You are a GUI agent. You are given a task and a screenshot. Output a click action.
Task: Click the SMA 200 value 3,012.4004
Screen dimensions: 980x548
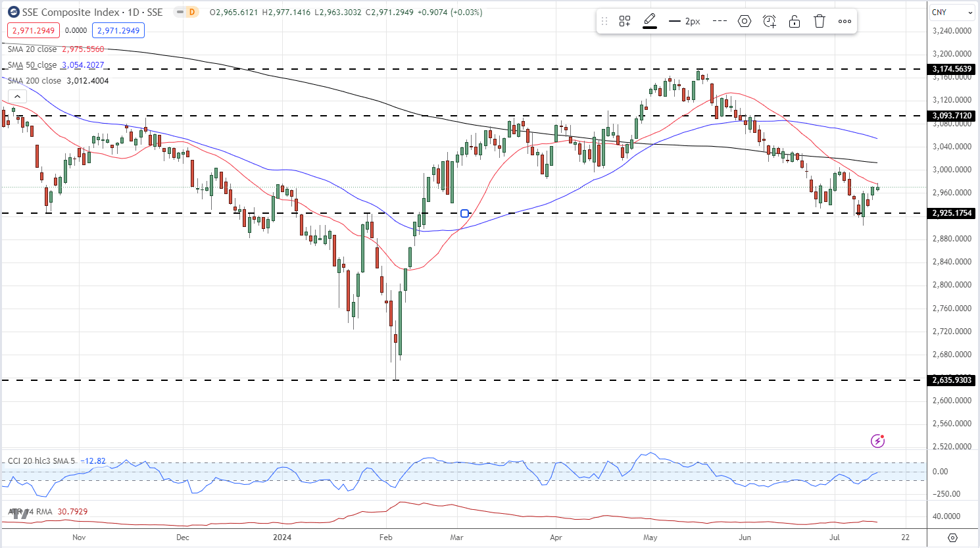pos(87,81)
